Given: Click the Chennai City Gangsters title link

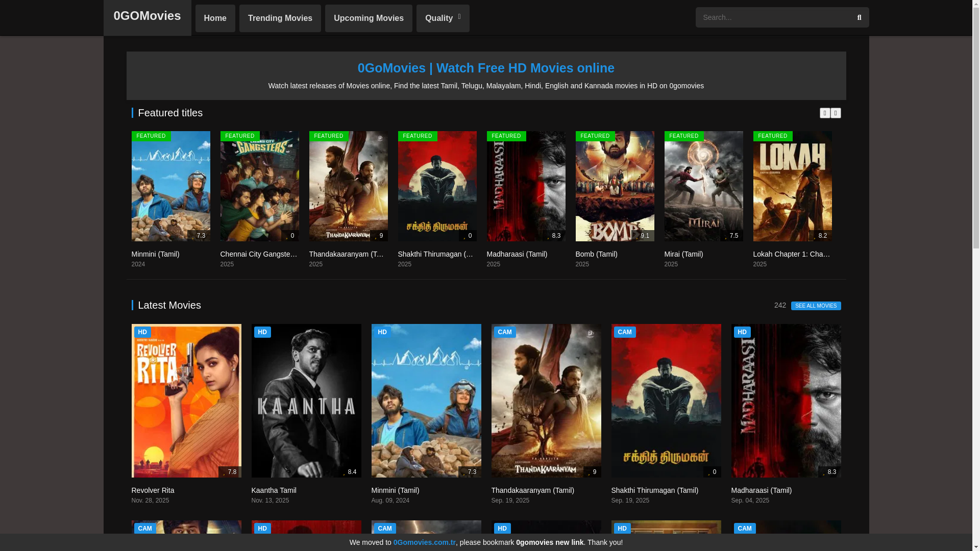Looking at the screenshot, I should click(x=259, y=254).
